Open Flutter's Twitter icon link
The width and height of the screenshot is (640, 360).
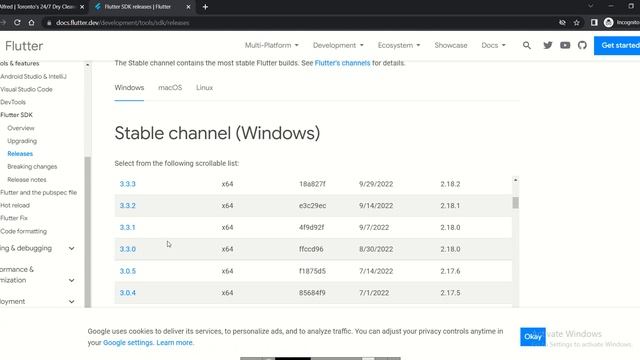coord(548,45)
